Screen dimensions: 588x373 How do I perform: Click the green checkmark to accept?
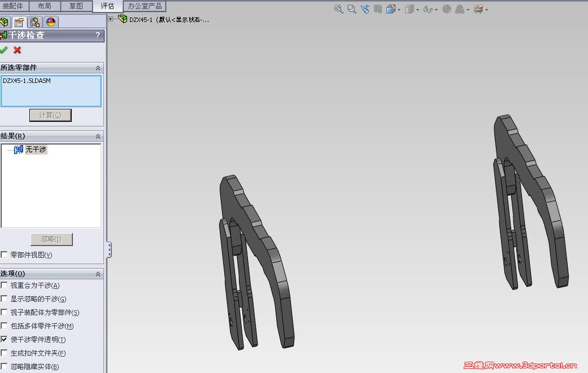click(4, 50)
